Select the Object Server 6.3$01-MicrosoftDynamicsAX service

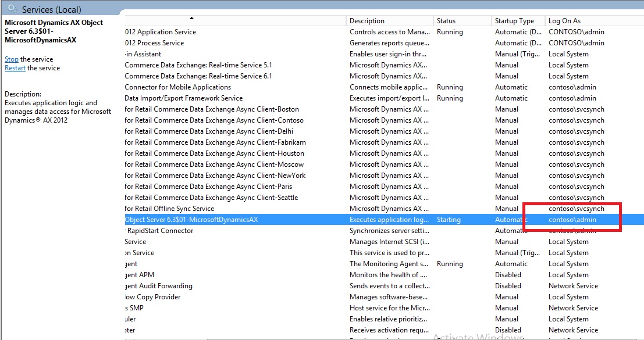tap(233, 219)
